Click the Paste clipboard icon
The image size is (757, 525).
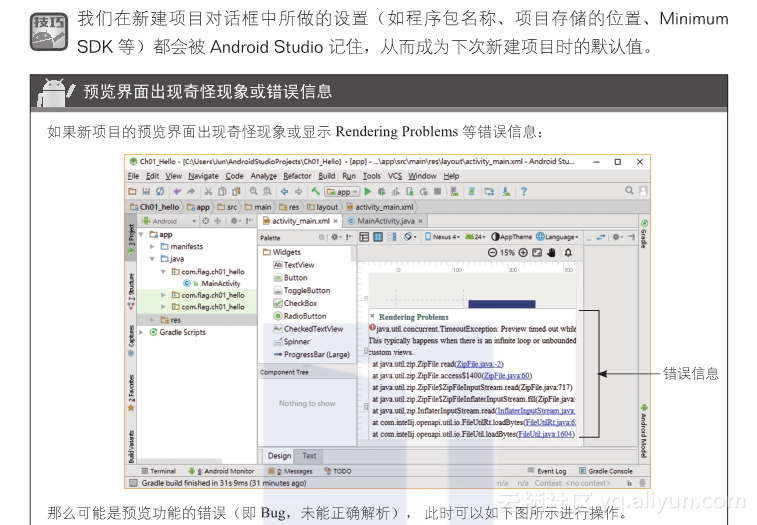[x=236, y=192]
